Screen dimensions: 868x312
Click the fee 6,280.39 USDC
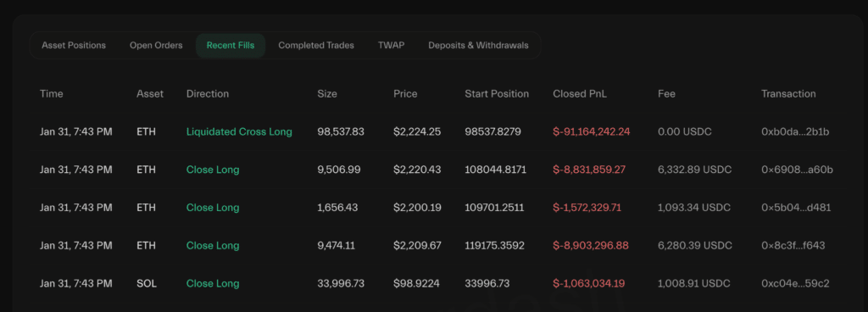[695, 246]
